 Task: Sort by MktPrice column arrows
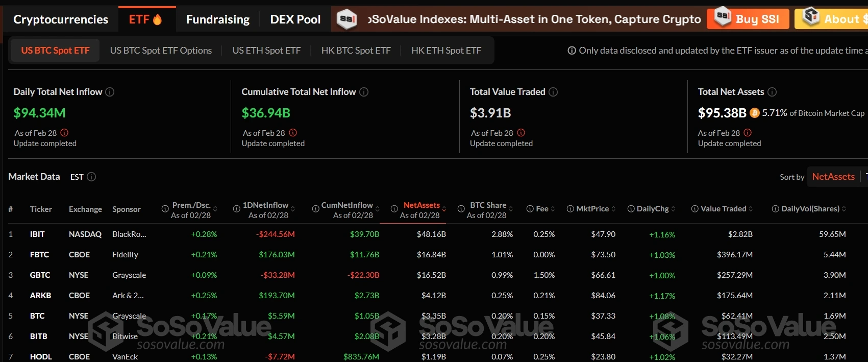(x=613, y=209)
